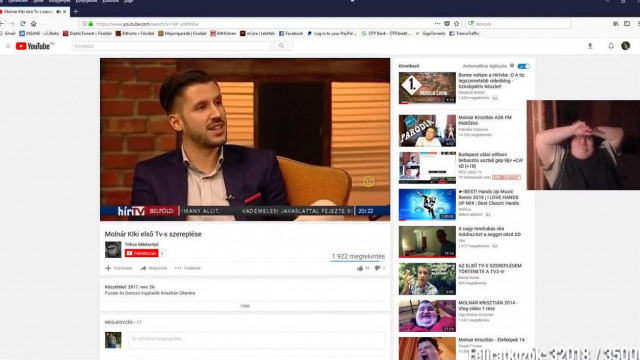The width and height of the screenshot is (640, 360).
Task: Bookmark this page with the star icon
Action: pos(457,24)
